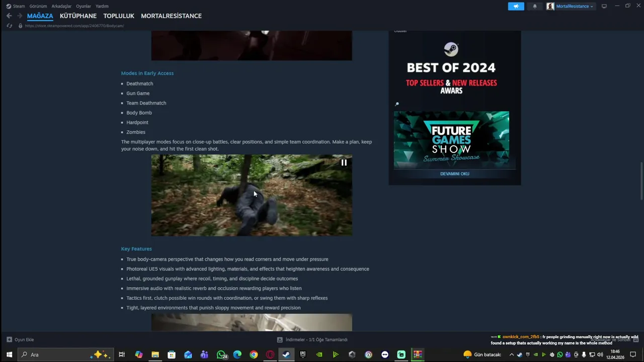Launch Copilot from the taskbar

click(139, 354)
